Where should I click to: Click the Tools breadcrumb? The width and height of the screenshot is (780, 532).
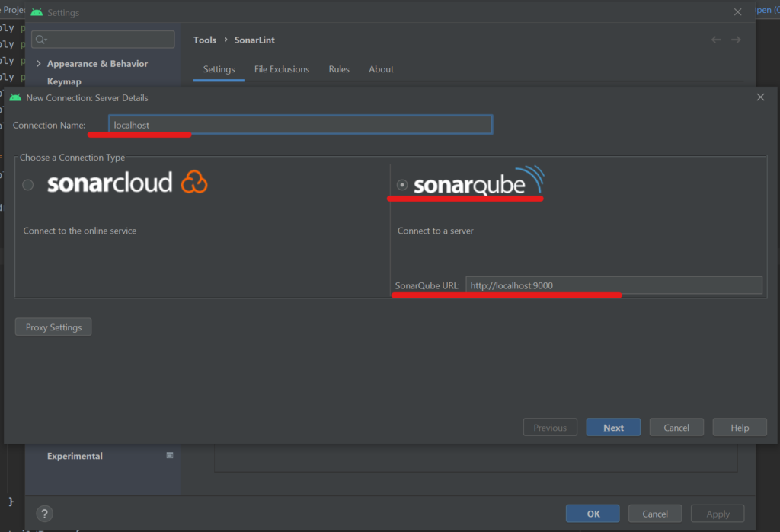click(x=204, y=40)
